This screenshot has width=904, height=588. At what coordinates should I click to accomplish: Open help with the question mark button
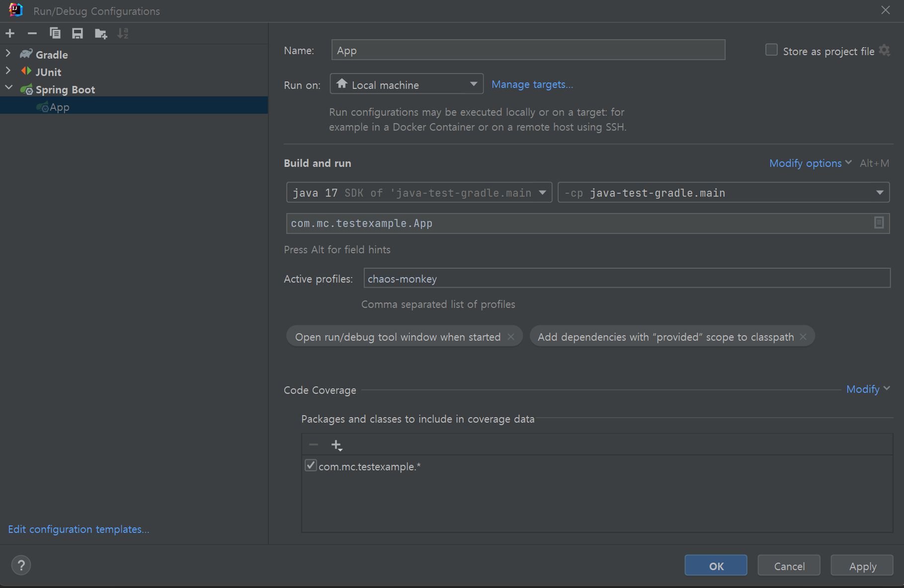pyautogui.click(x=21, y=565)
